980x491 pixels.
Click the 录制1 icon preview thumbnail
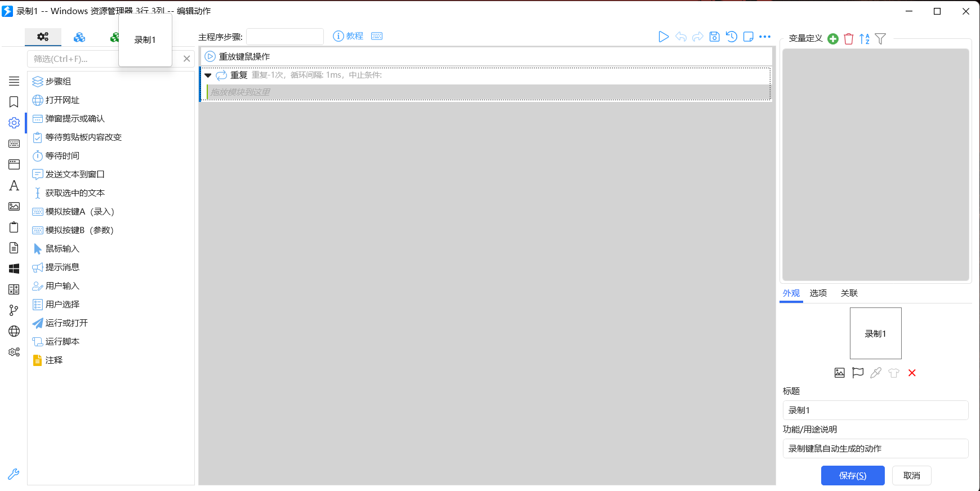876,333
